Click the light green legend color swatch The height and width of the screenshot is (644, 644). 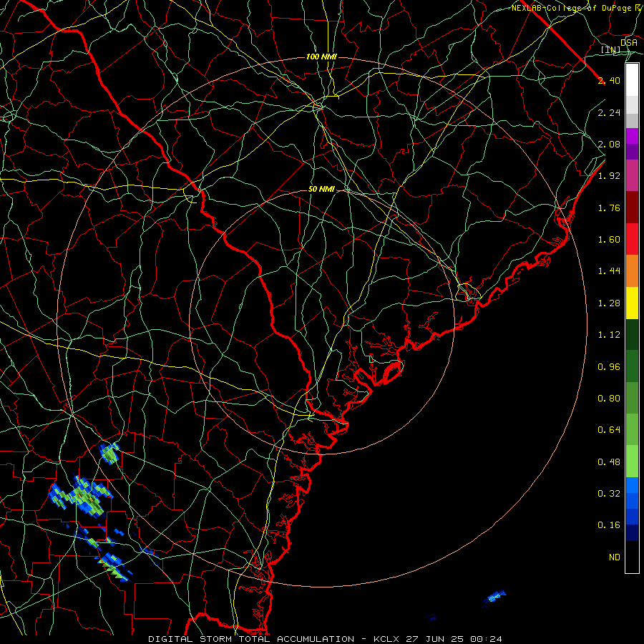coord(632,462)
